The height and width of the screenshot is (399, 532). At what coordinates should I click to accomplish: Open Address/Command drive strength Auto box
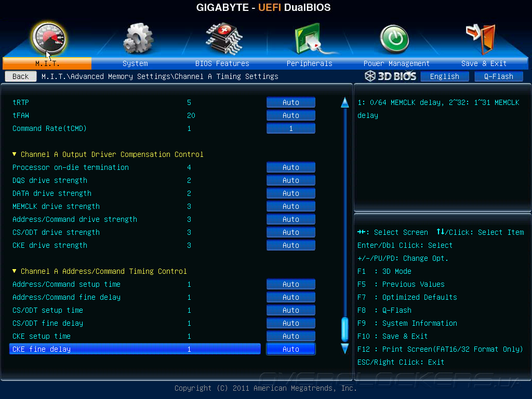[291, 219]
